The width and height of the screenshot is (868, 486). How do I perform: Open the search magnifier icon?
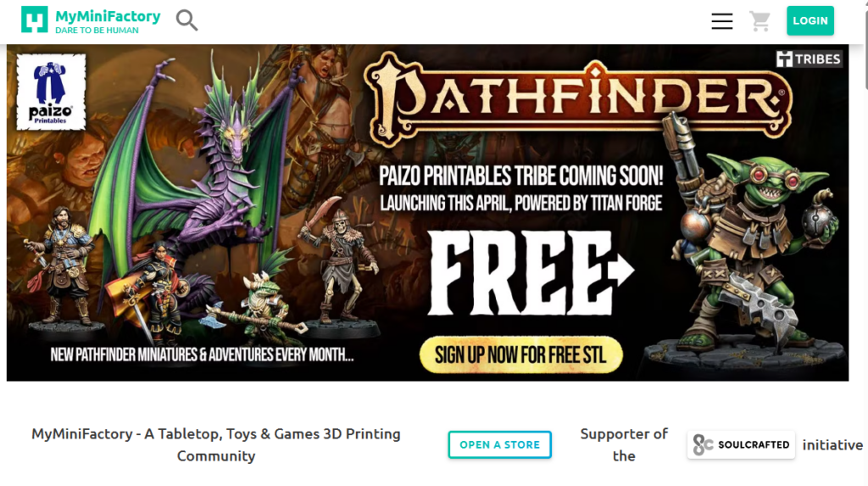coord(186,20)
